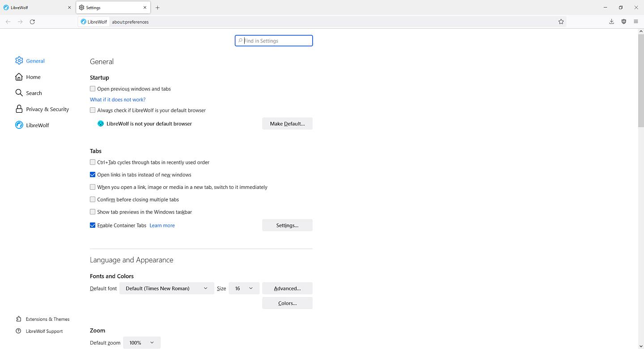This screenshot has height=349, width=644.
Task: Open the Default font dropdown
Action: 166,288
